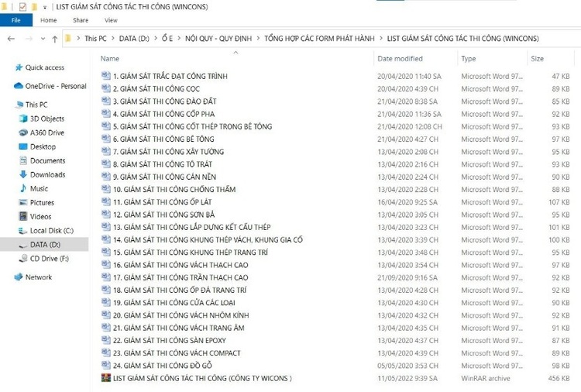The image size is (581, 392).
Task: Open Downloads in the navigation pane
Action: tap(48, 174)
